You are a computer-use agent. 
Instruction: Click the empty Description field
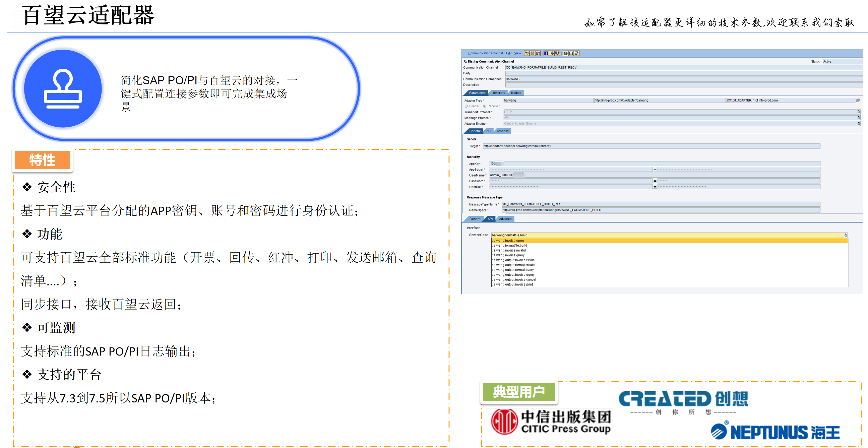click(683, 84)
